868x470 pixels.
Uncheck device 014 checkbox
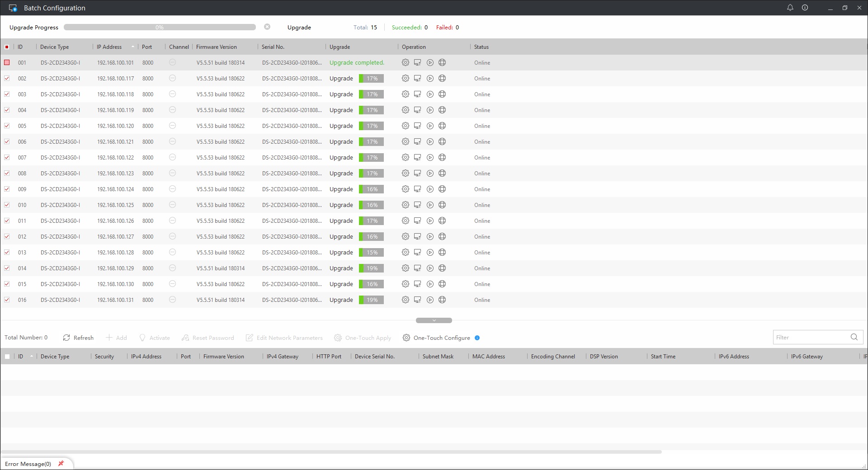[7, 268]
